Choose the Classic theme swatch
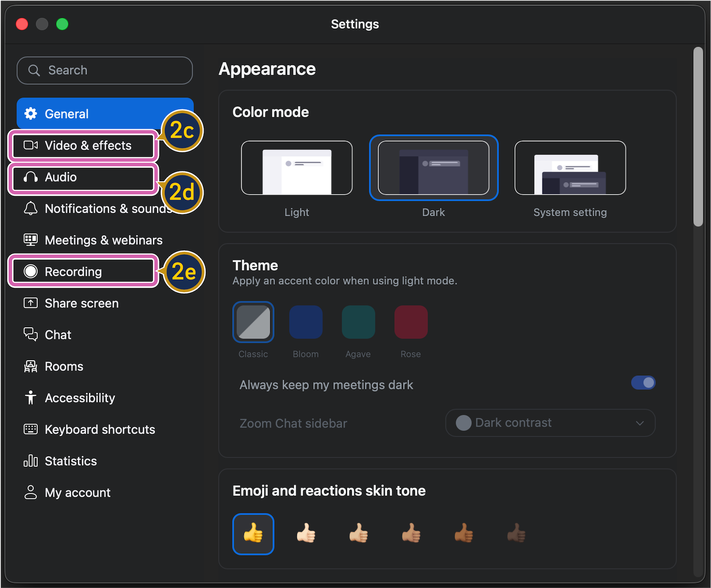 (x=253, y=322)
